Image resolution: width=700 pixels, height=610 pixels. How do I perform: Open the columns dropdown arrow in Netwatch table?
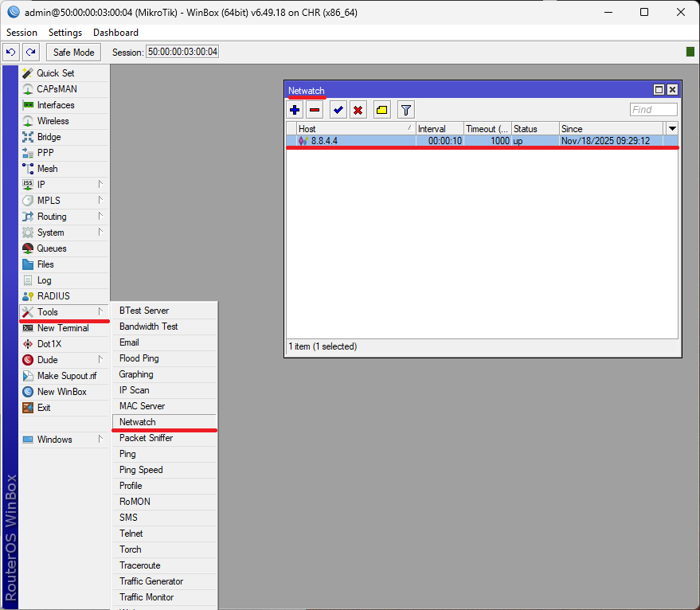[672, 128]
